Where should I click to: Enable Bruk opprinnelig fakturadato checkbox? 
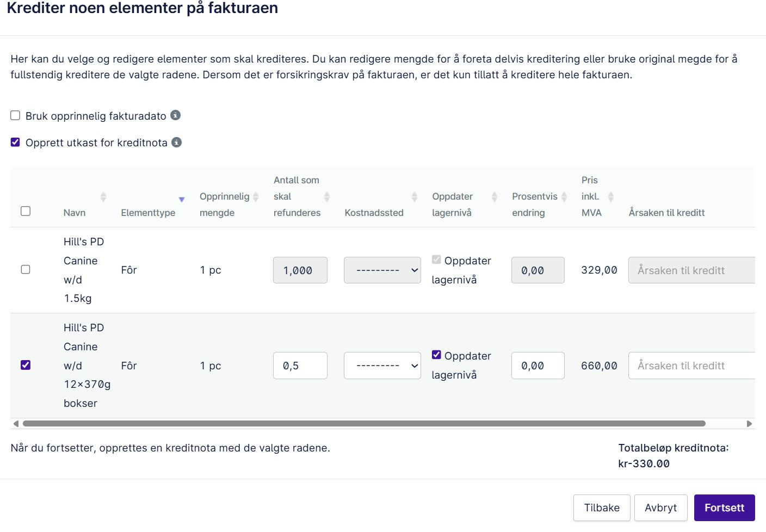[15, 115]
